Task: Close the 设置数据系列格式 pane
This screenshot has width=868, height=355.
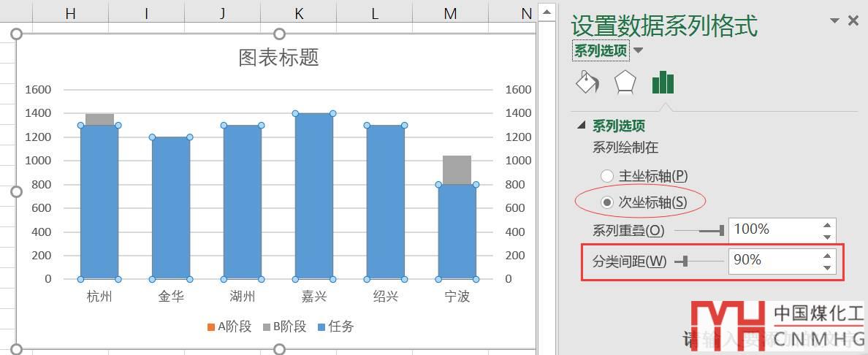Action: [853, 21]
